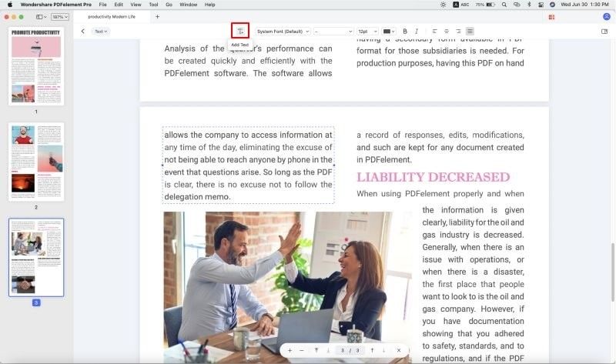616x364 pixels.
Task: Align text left
Action: [434, 31]
